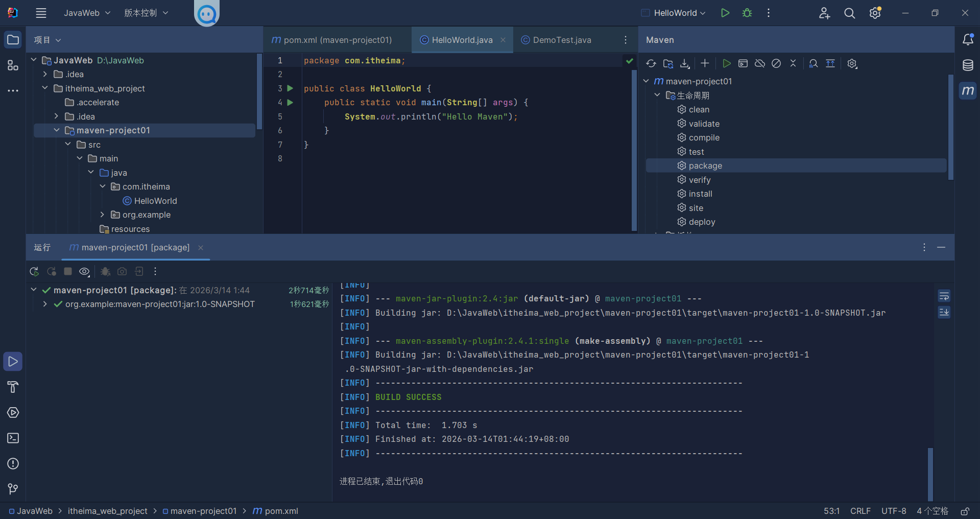
Task: Reload all Maven projects
Action: tap(651, 63)
